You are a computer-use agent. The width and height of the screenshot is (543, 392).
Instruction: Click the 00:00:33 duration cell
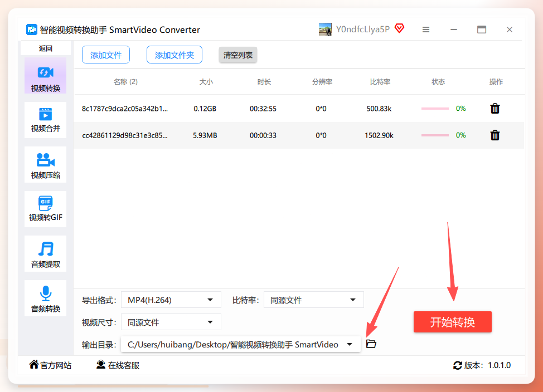click(x=263, y=135)
